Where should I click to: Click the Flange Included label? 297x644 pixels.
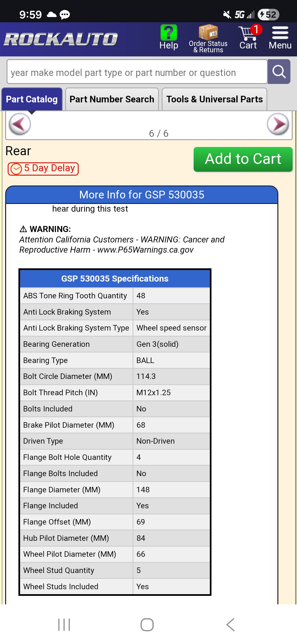pyautogui.click(x=51, y=506)
